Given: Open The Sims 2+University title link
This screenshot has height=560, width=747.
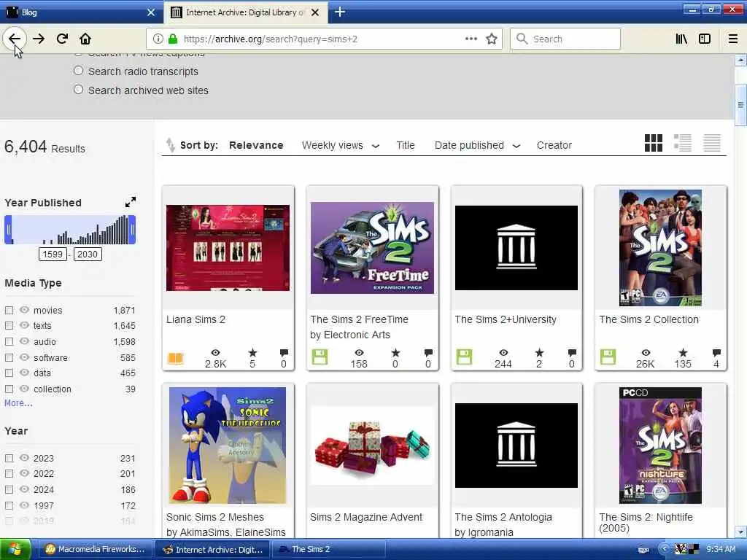Looking at the screenshot, I should click(x=506, y=319).
